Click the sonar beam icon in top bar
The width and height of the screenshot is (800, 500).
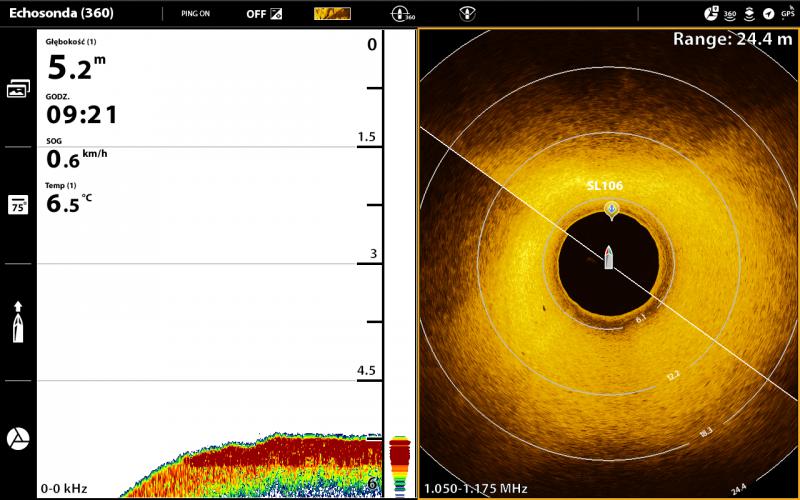(x=467, y=14)
